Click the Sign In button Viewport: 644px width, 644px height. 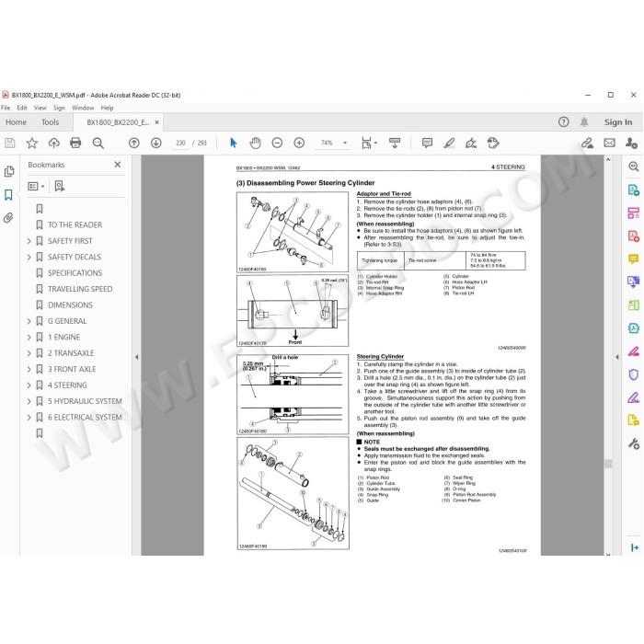[x=618, y=122]
